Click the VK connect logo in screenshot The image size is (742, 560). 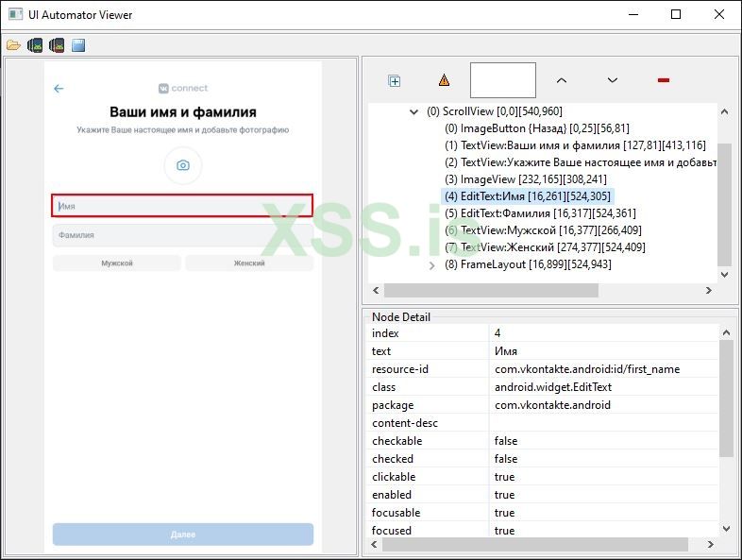coord(182,88)
